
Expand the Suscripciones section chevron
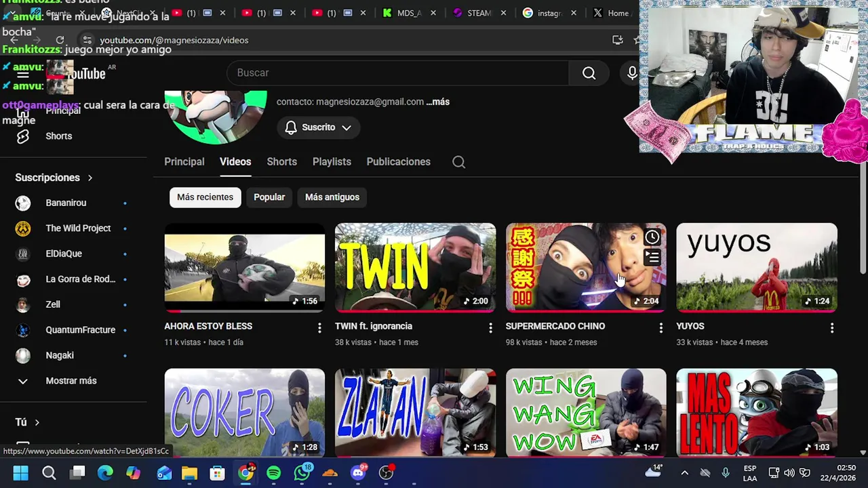pos(90,178)
